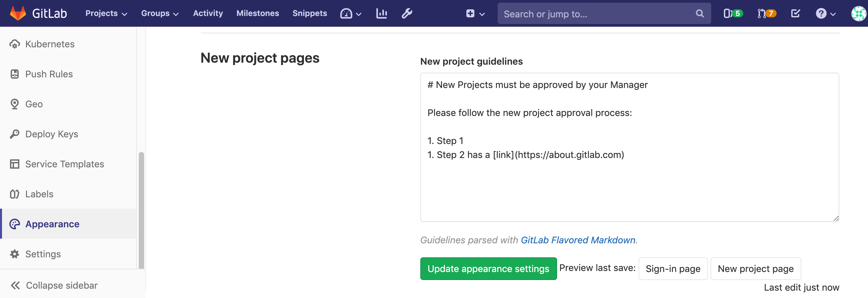Open the to-do list checkmark icon
The image size is (868, 298).
tap(795, 13)
